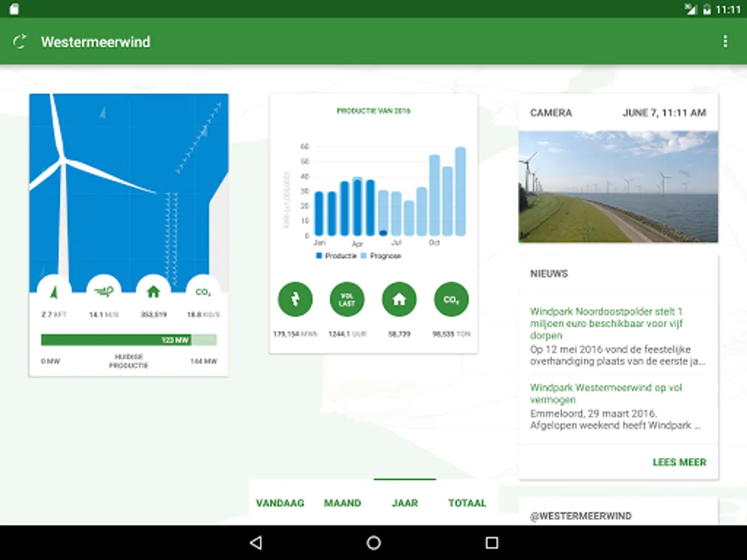This screenshot has height=560, width=747.
Task: Tap the Oct label on chart axis
Action: [434, 243]
